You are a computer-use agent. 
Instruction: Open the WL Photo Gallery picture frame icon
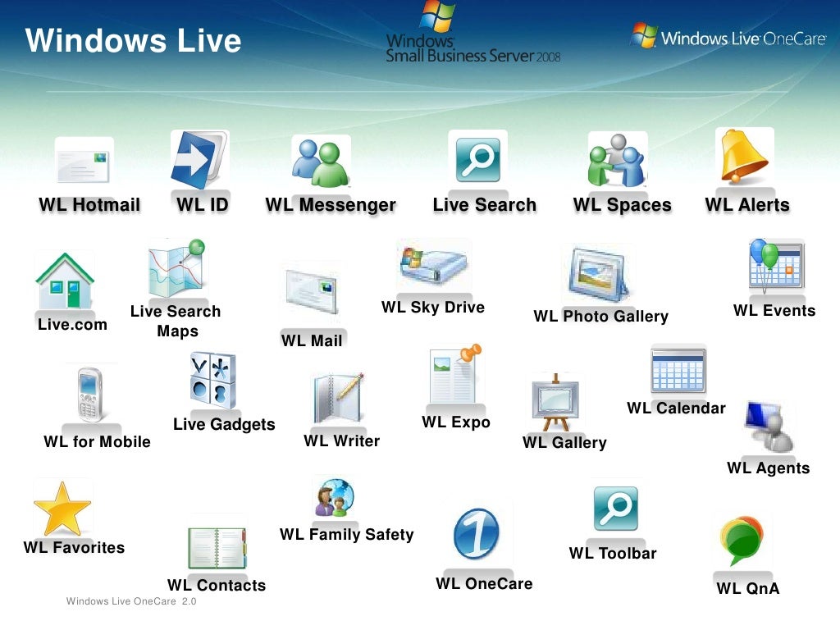598,275
